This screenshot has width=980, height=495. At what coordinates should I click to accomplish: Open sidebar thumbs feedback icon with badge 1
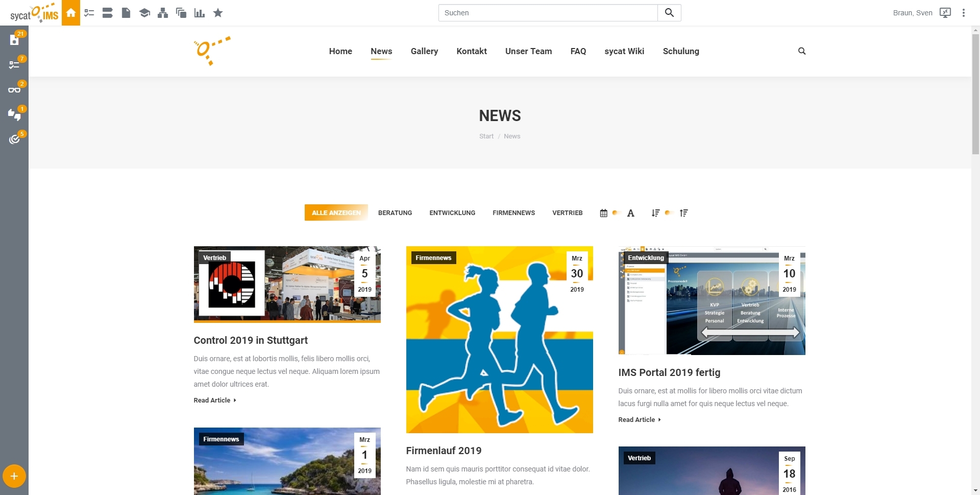pos(14,114)
